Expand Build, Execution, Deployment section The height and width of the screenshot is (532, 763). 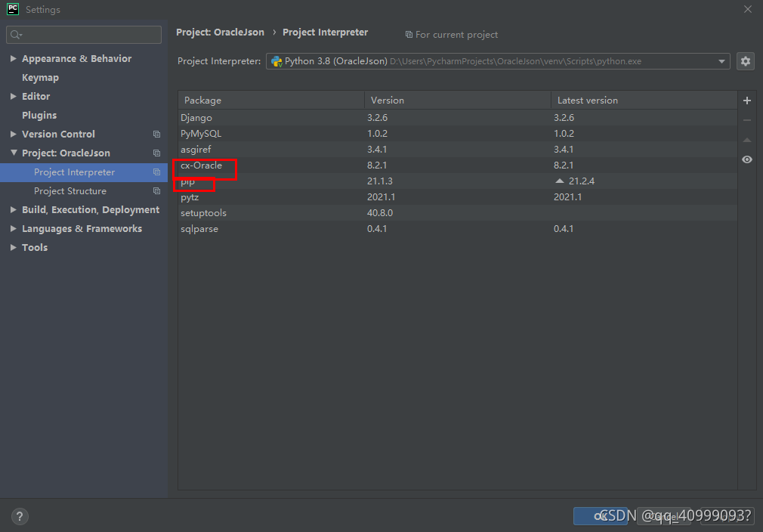click(x=13, y=210)
